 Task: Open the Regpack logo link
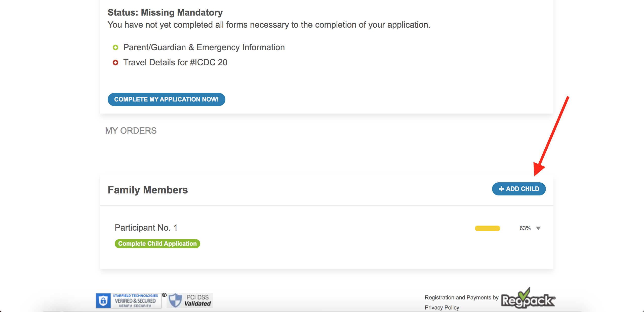pos(528,298)
